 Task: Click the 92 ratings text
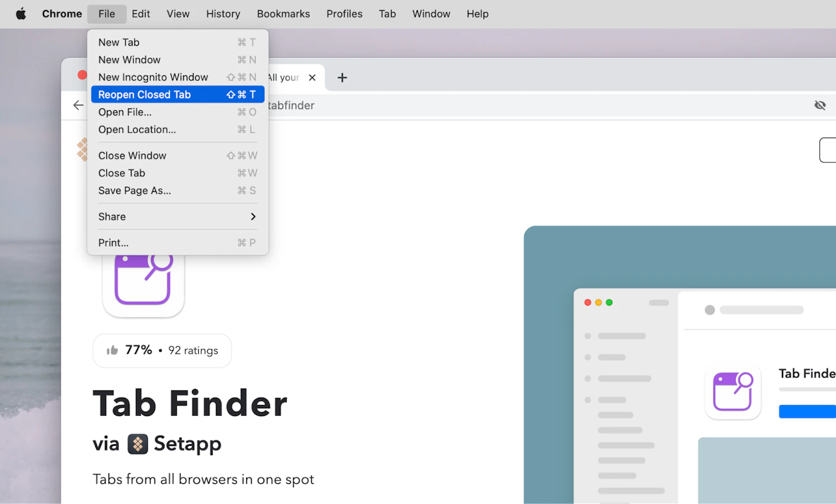(193, 350)
